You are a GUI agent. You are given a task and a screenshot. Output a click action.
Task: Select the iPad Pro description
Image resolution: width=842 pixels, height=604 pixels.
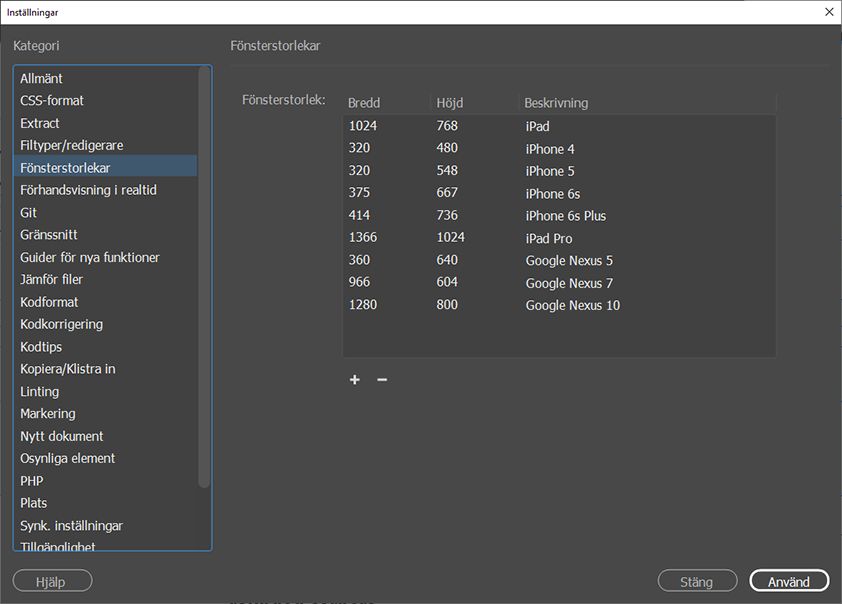point(549,238)
